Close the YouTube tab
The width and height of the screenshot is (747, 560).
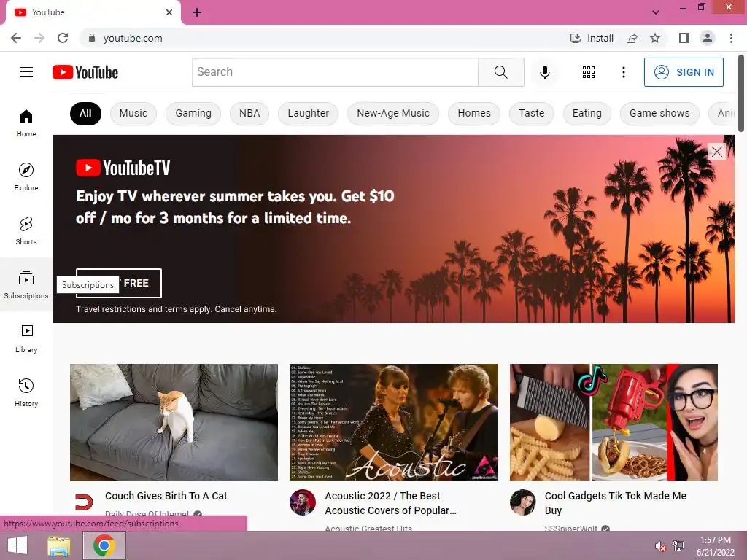point(169,12)
